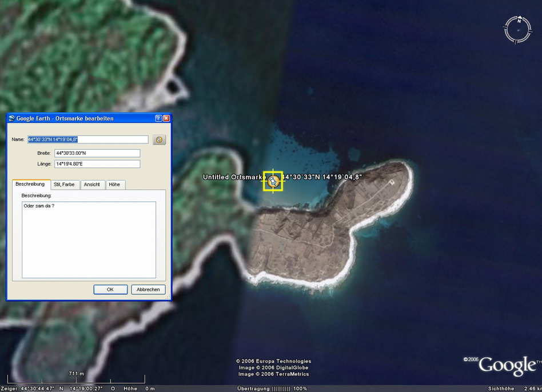Click the dialog resize grip corner
The image size is (542, 392).
(x=168, y=297)
